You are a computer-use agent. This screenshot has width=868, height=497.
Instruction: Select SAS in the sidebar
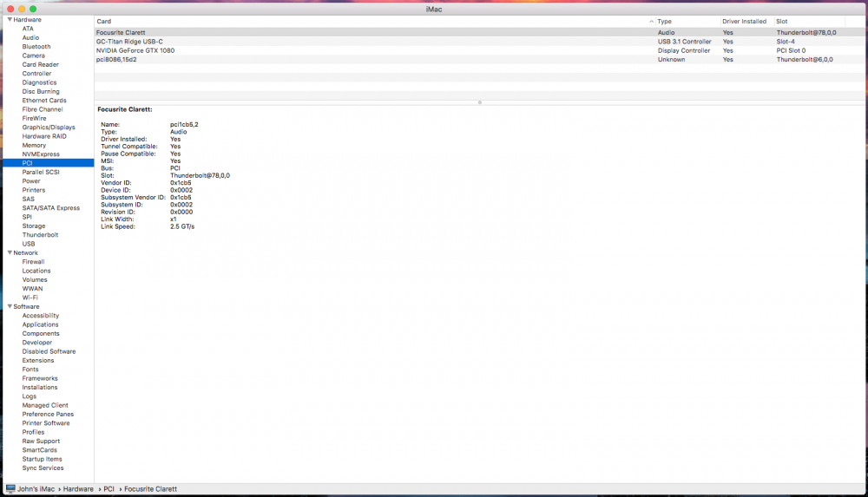pos(28,199)
